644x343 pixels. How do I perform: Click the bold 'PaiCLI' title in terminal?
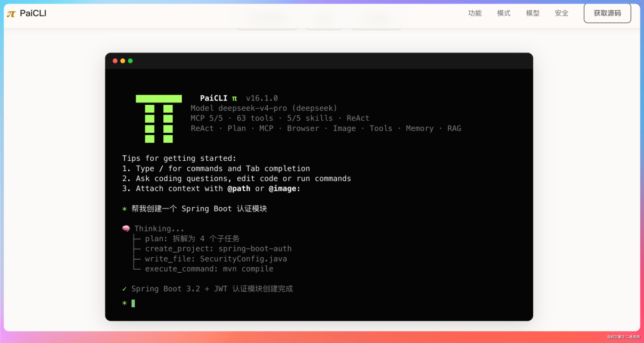point(213,98)
